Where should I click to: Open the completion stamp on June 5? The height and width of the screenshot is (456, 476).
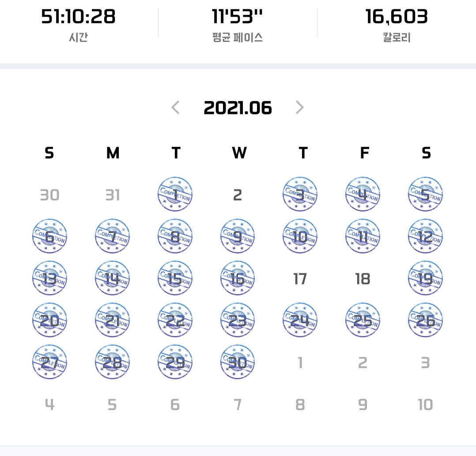425,193
